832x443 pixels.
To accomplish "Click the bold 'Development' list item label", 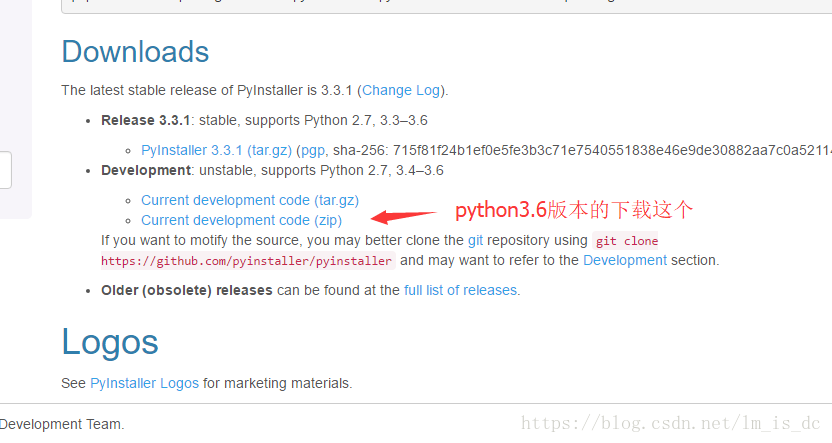I will 145,171.
